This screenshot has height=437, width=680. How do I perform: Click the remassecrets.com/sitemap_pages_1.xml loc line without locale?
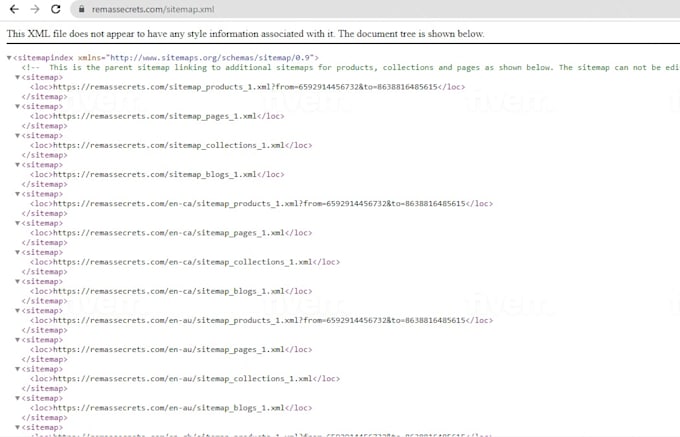coord(157,116)
